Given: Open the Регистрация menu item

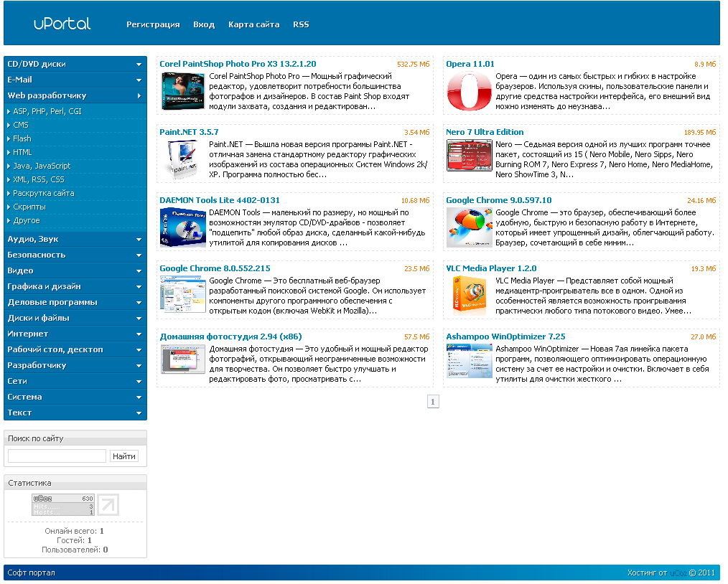Looking at the screenshot, I should tap(153, 24).
